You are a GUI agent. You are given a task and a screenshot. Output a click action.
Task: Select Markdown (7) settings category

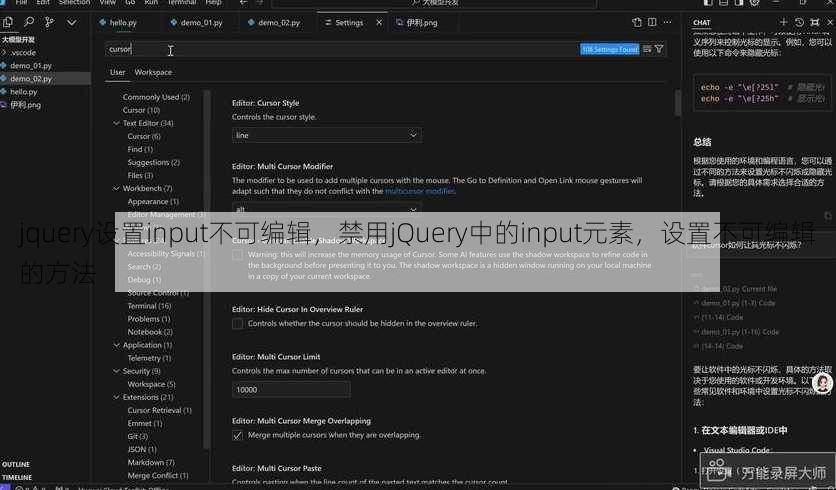coord(151,462)
